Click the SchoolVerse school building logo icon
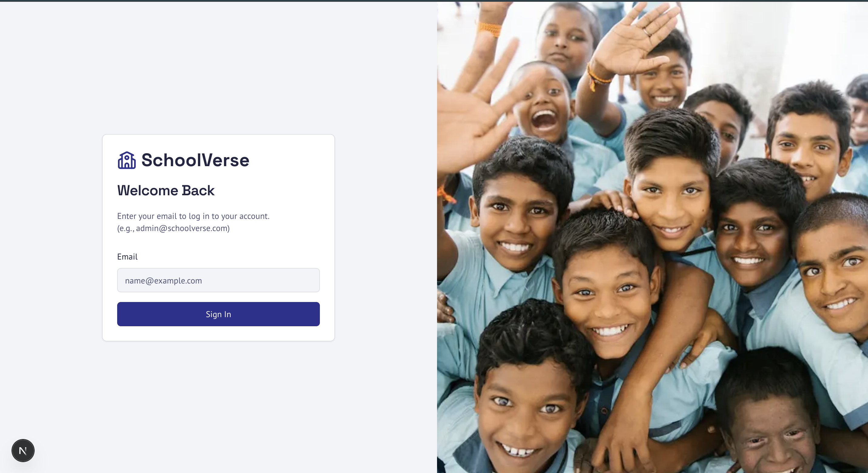 pos(127,160)
